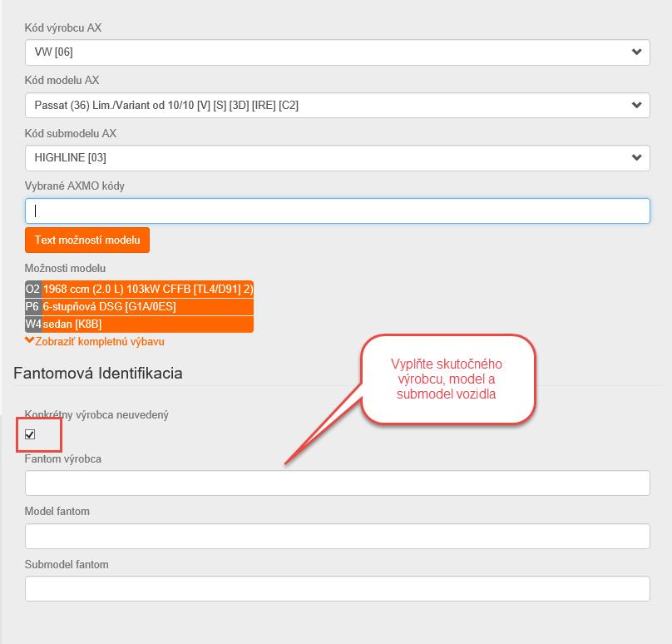Viewport: 672px width, 644px height.
Task: Click into the Model fantom field
Action: pyautogui.click(x=338, y=536)
